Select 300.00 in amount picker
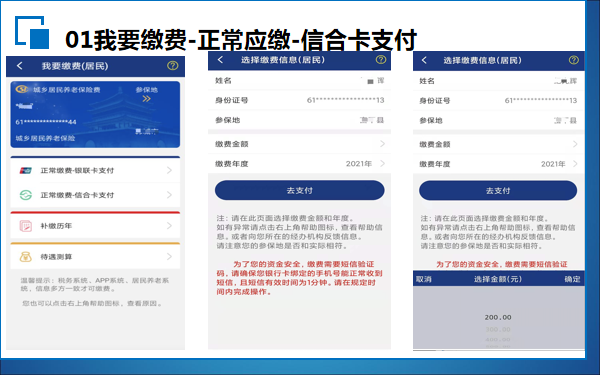 498,329
